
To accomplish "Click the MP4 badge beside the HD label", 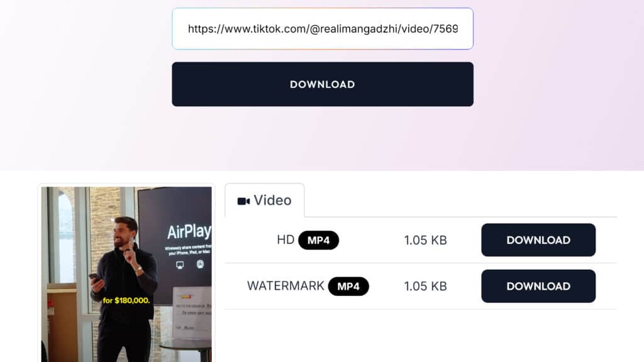I will coord(318,240).
